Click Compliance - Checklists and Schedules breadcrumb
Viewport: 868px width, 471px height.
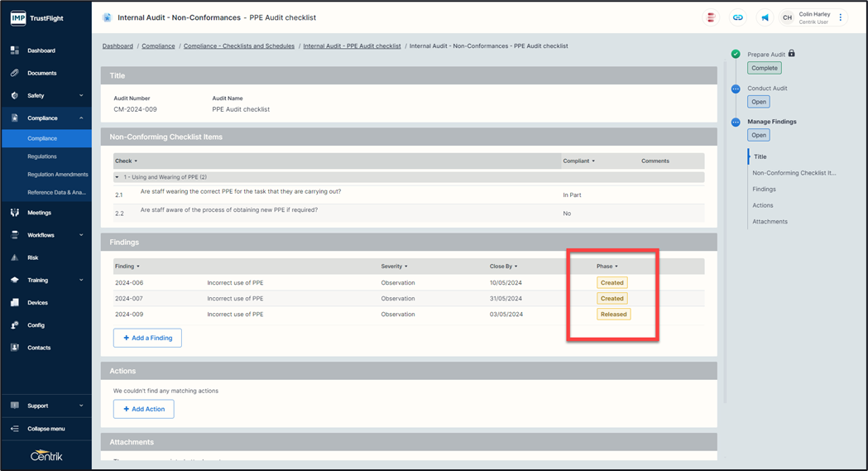pyautogui.click(x=238, y=46)
